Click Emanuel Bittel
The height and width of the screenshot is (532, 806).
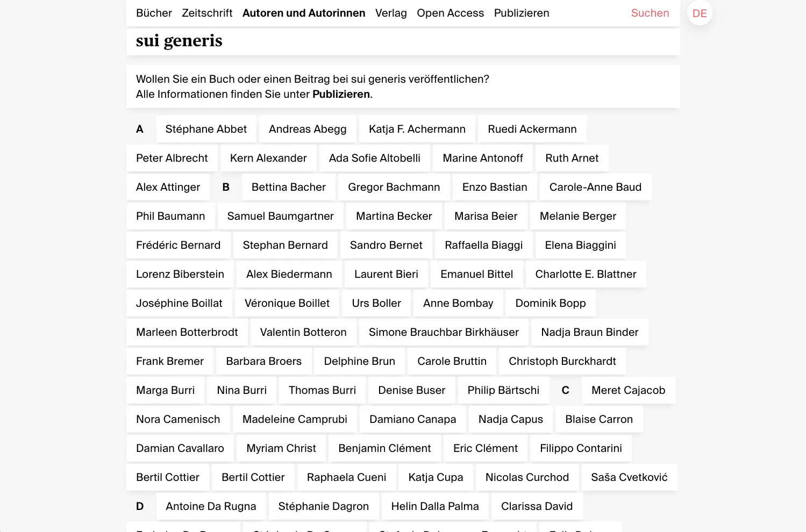pos(477,274)
